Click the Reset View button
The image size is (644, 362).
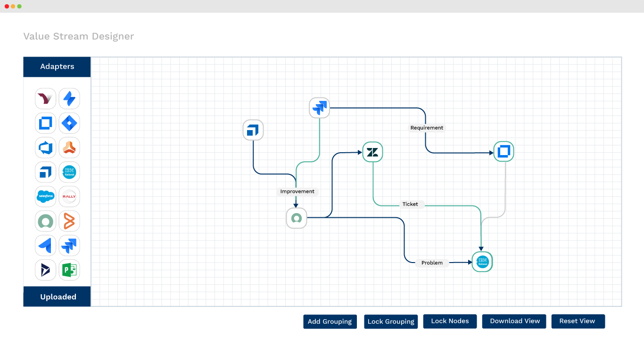click(578, 321)
